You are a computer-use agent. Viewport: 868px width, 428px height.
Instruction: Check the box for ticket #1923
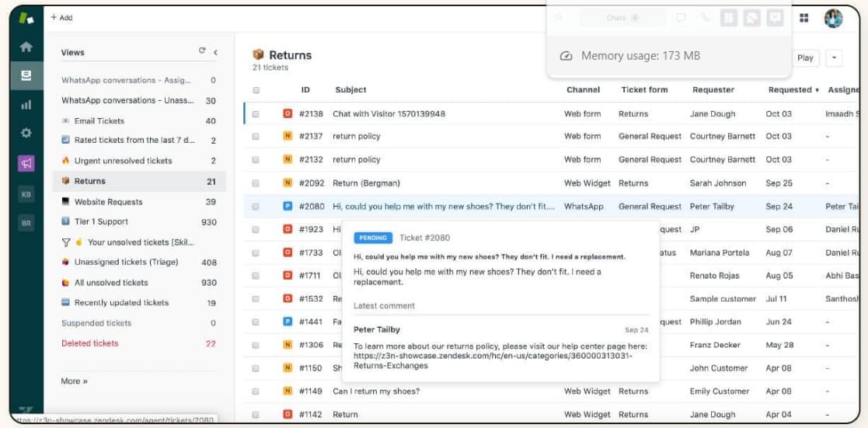(x=256, y=230)
